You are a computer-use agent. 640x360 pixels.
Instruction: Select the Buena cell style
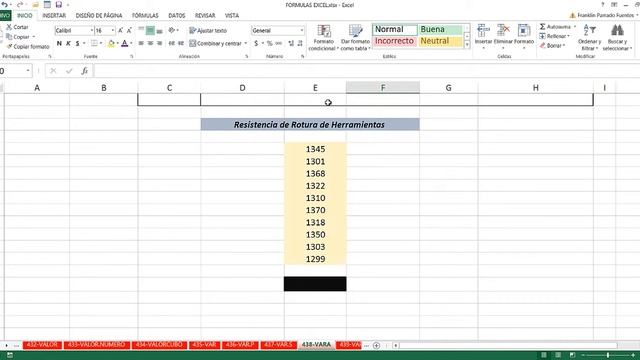[440, 29]
